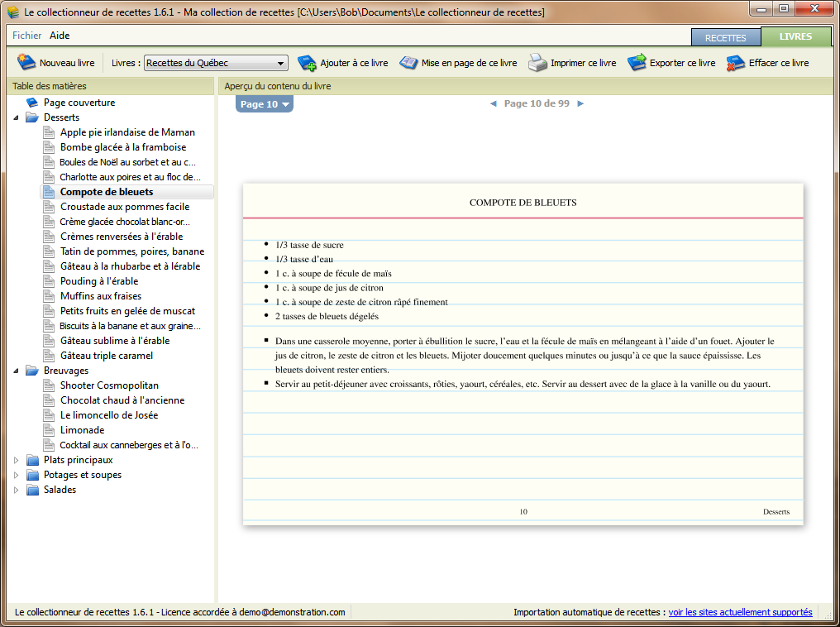Screen dimensions: 840x627
Task: Click the document icon beside Croustade aux pommes facile
Action: coord(49,207)
